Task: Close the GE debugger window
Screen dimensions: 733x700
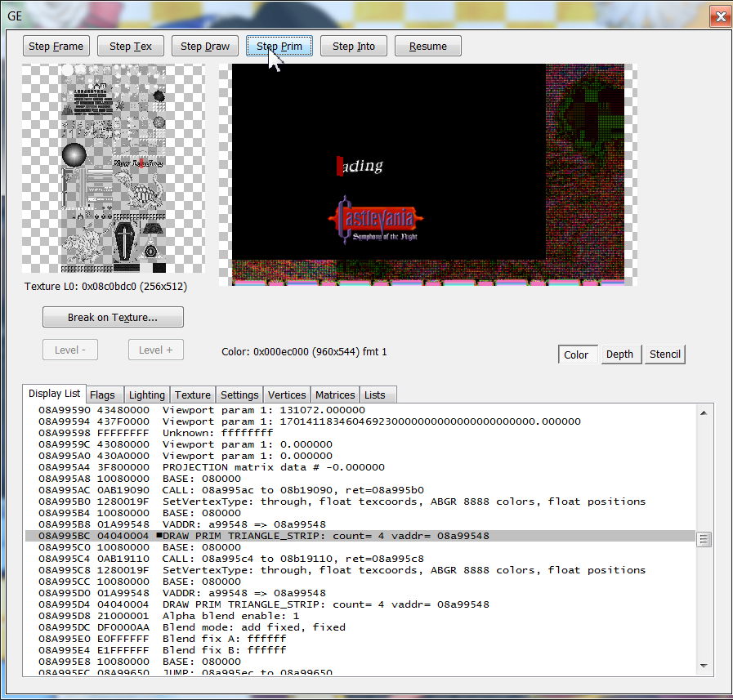Action: 720,16
